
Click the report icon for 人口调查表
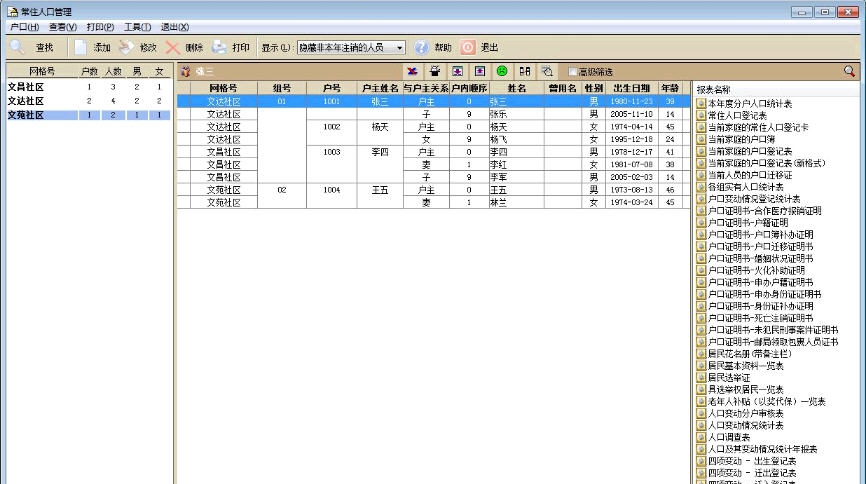pos(701,437)
